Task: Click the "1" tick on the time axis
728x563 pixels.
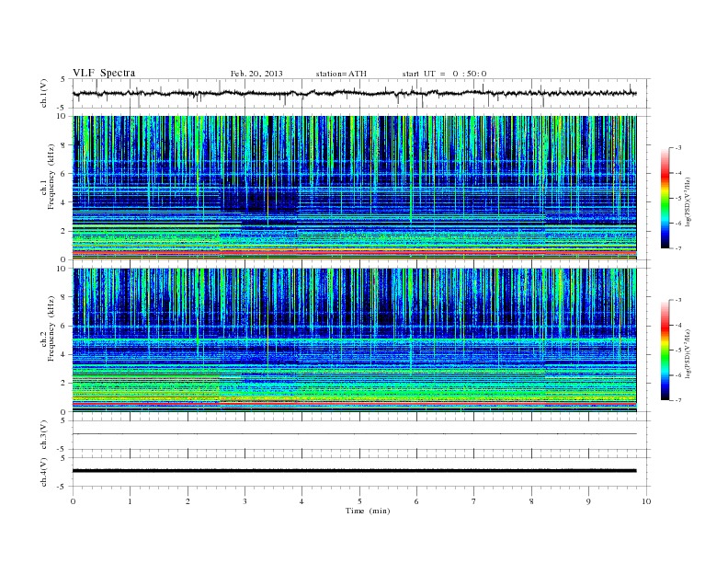Action: (130, 501)
